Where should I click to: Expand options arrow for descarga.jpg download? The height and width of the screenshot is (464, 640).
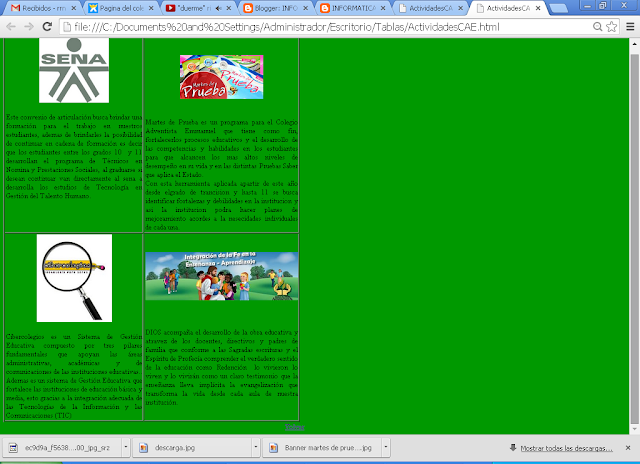click(x=256, y=448)
